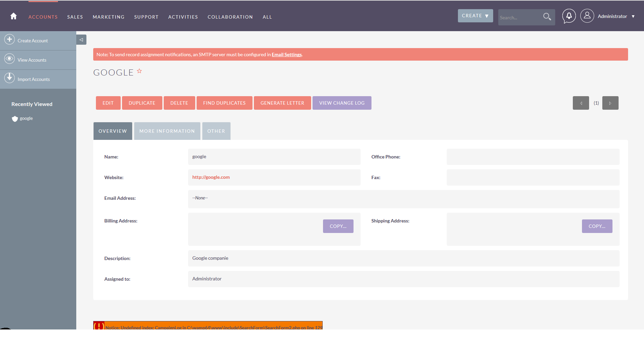Expand the Administrator user dropdown arrow
This screenshot has width=644, height=342.
[x=633, y=16]
